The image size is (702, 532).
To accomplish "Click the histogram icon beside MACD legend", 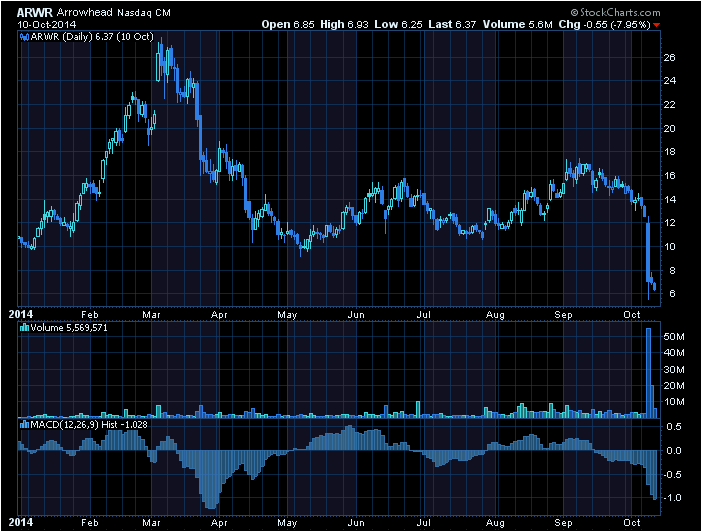I will coord(25,424).
